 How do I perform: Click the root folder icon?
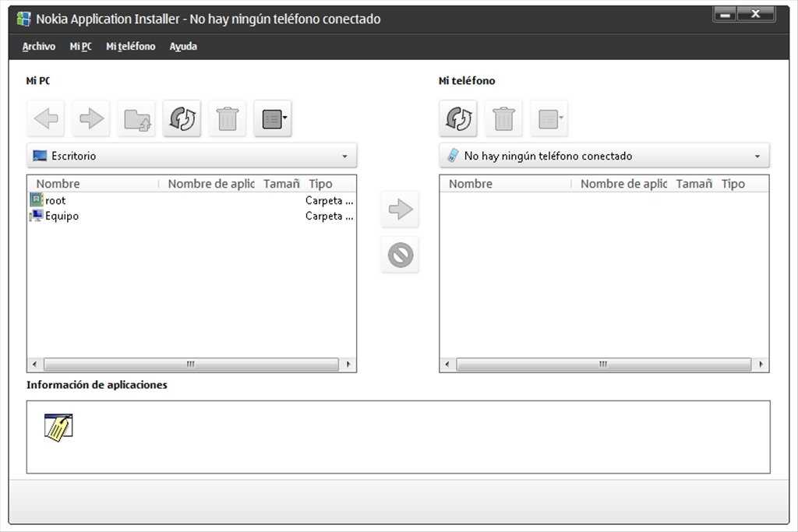point(36,200)
